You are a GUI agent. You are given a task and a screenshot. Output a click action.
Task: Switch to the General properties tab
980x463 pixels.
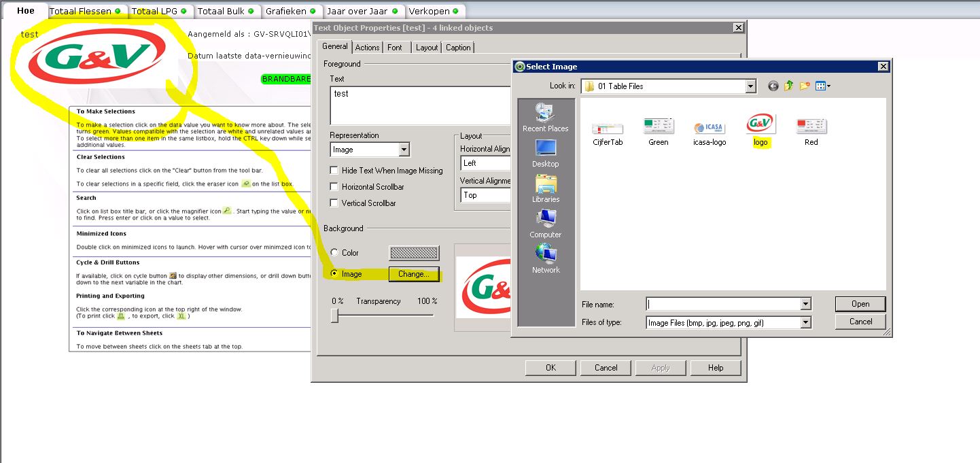334,47
